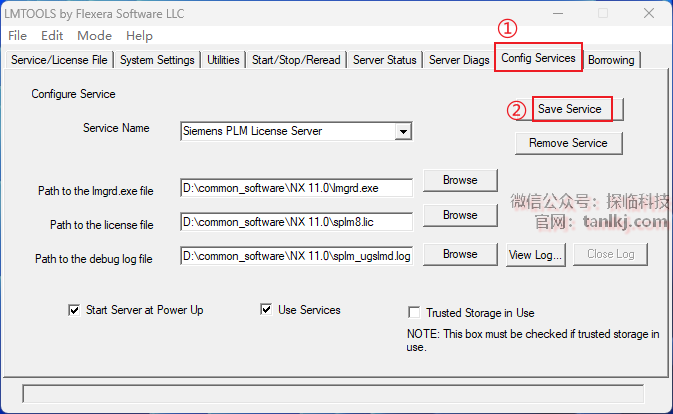673x414 pixels.
Task: Click the license file path field
Action: pyautogui.click(x=297, y=222)
